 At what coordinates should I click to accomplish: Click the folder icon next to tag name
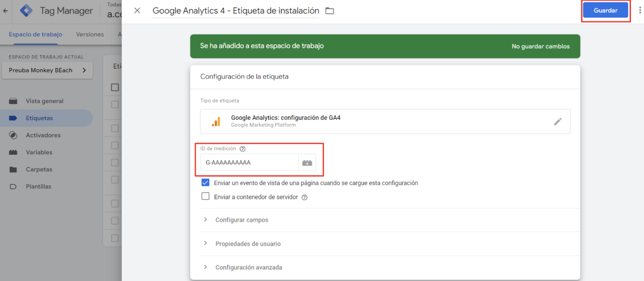(x=330, y=11)
